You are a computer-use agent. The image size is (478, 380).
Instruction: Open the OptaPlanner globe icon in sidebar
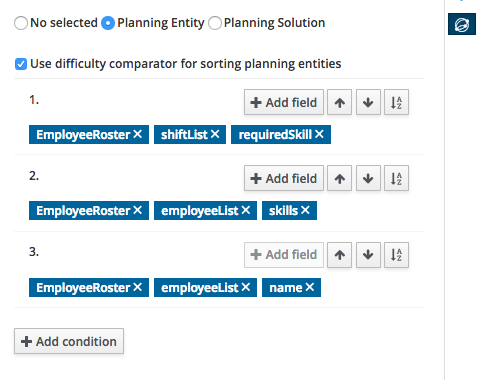click(x=462, y=24)
